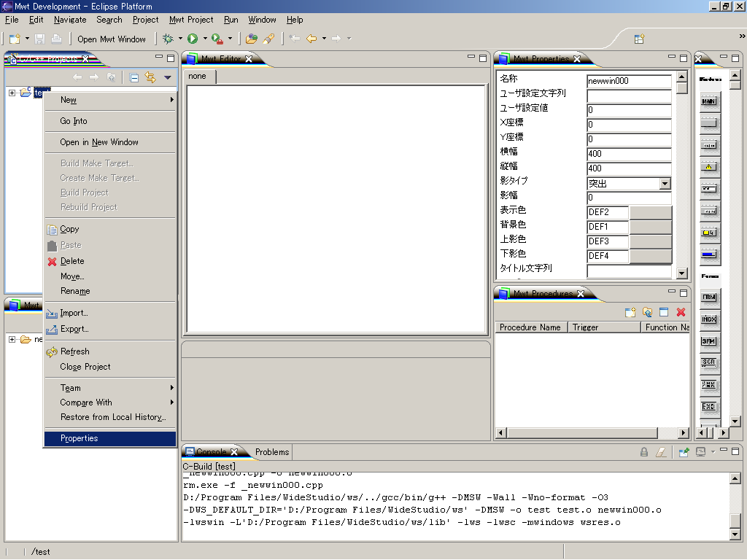747x560 pixels.
Task: Click the 横幅 field with value 400
Action: 629,154
